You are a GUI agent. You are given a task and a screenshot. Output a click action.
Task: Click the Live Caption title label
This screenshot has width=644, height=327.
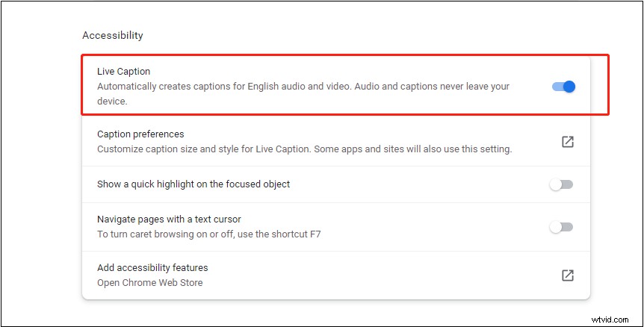tap(123, 72)
